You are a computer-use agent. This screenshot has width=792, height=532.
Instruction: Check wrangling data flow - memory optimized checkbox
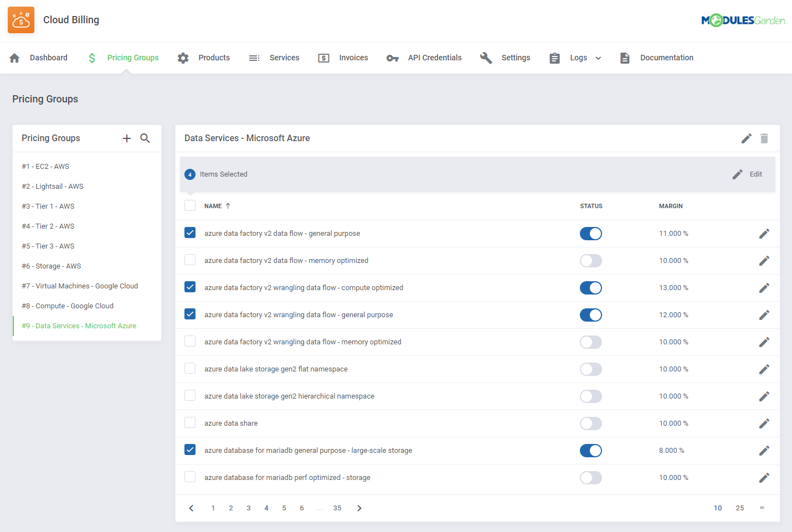(x=190, y=341)
